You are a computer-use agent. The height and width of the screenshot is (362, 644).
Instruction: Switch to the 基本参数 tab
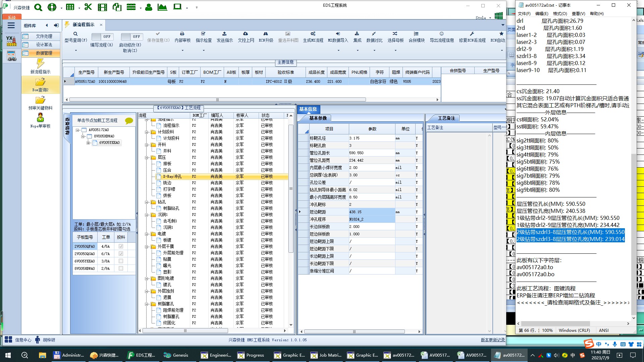point(318,118)
